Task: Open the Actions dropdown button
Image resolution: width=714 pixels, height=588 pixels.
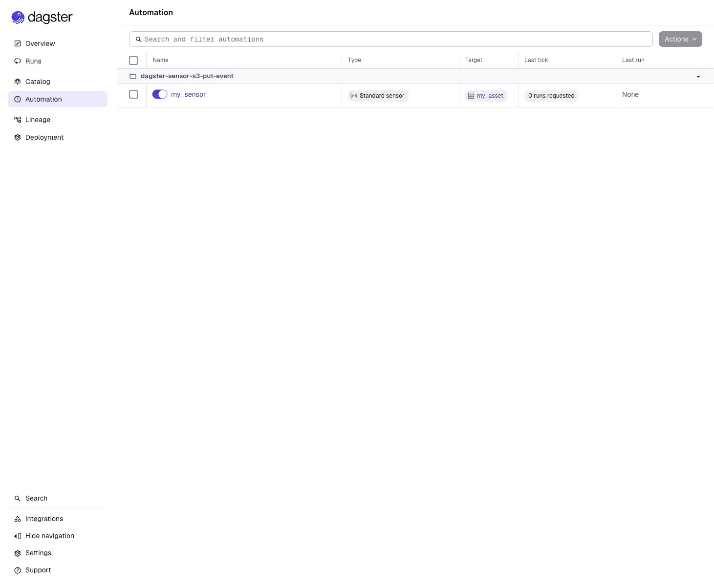Action: click(680, 39)
